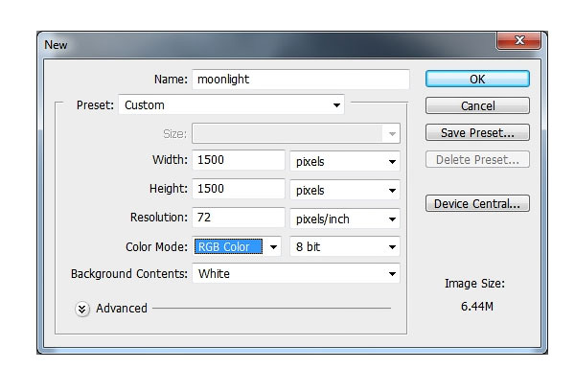Open Device Central

click(x=477, y=203)
